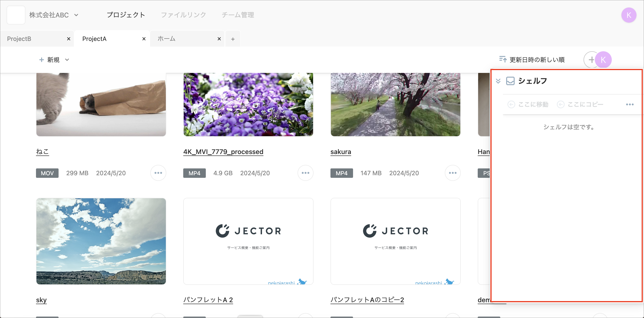Open options menu for 4K_MVI_7779_processed

pos(306,173)
